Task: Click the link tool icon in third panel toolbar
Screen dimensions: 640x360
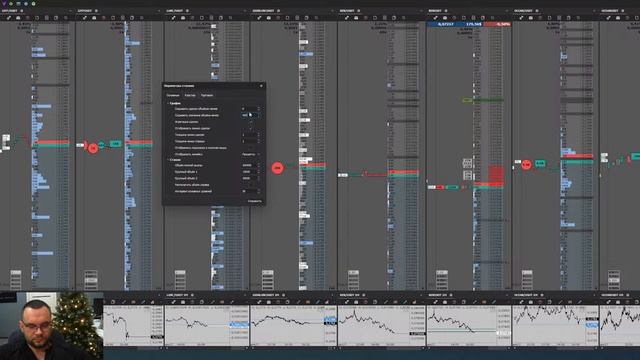Action: click(x=173, y=18)
